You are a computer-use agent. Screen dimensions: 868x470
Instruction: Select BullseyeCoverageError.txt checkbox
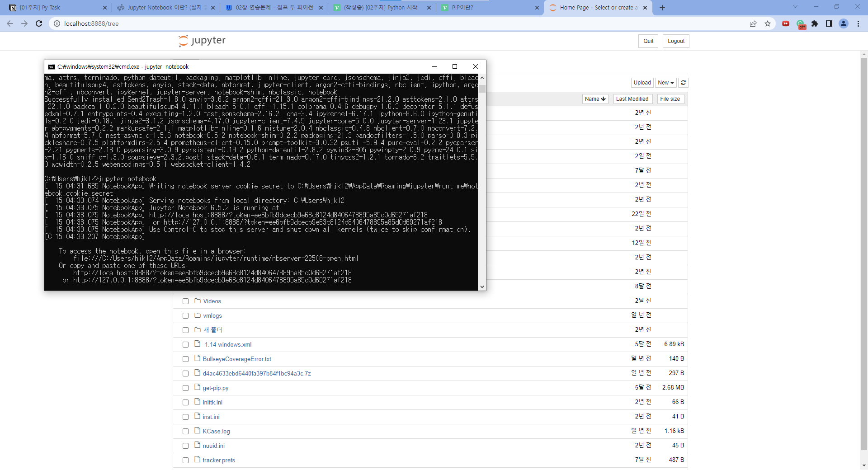point(185,359)
